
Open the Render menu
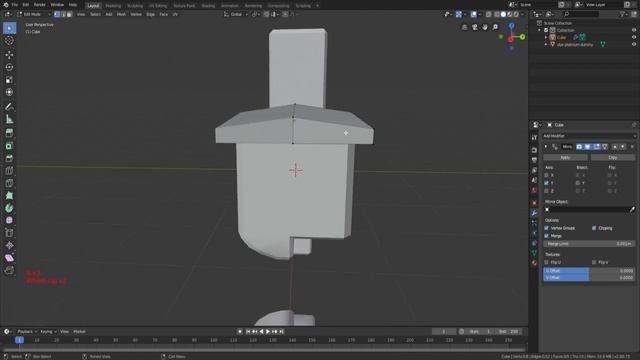[x=40, y=5]
